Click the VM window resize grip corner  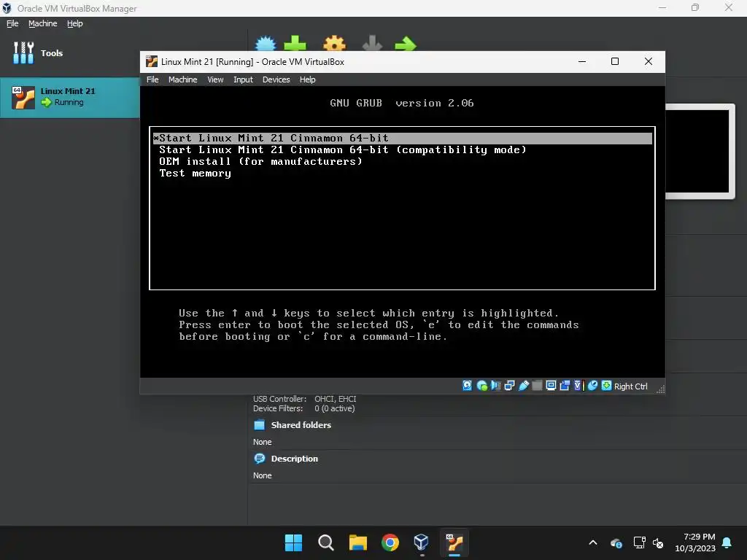click(x=660, y=389)
